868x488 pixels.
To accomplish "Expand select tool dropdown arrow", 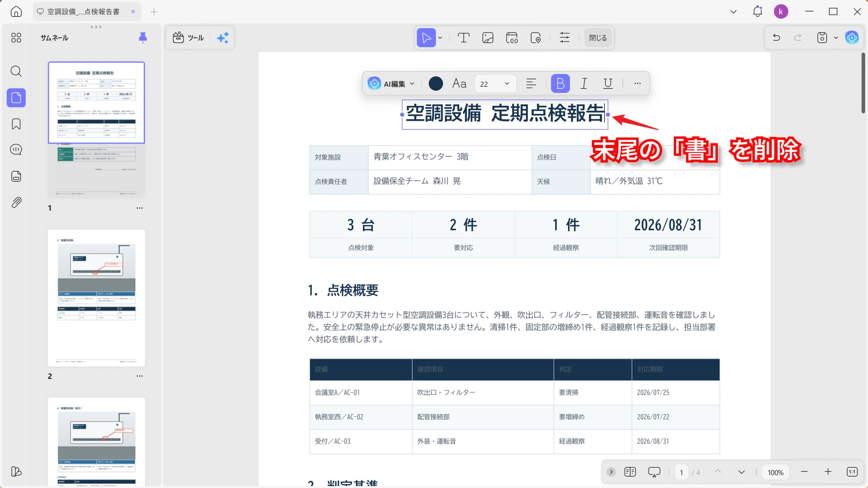I will coord(440,38).
